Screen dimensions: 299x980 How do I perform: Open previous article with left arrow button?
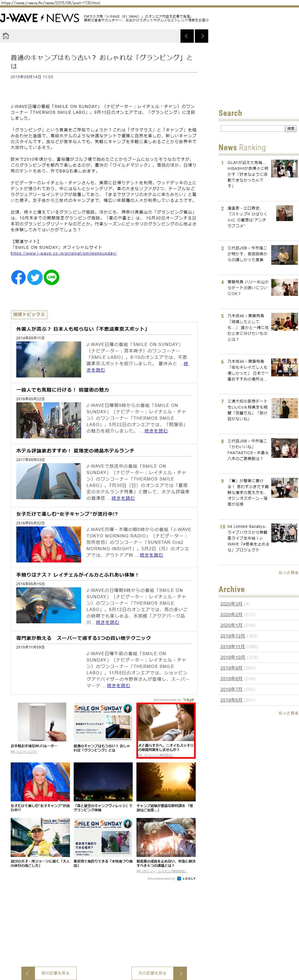[187, 36]
